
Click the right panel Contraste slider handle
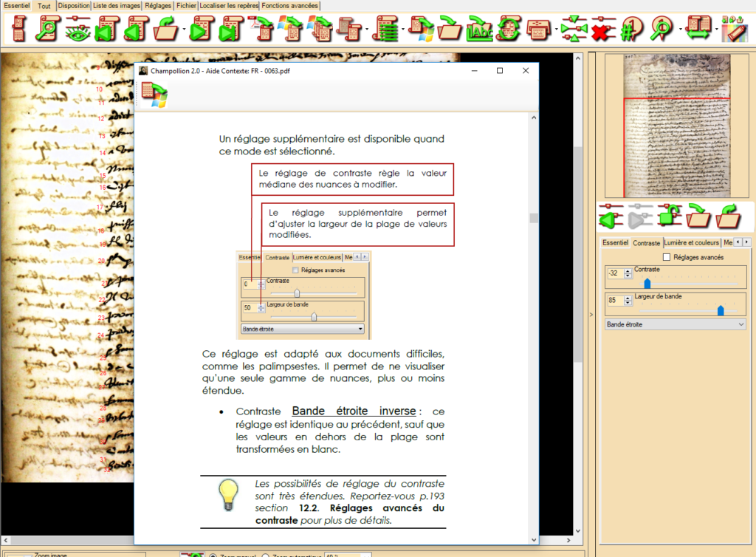point(647,284)
